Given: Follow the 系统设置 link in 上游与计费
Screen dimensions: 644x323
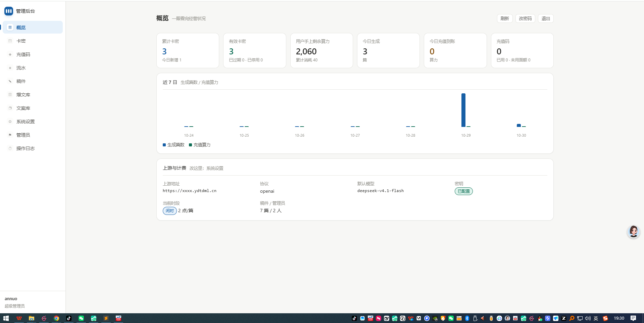Looking at the screenshot, I should [x=215, y=168].
